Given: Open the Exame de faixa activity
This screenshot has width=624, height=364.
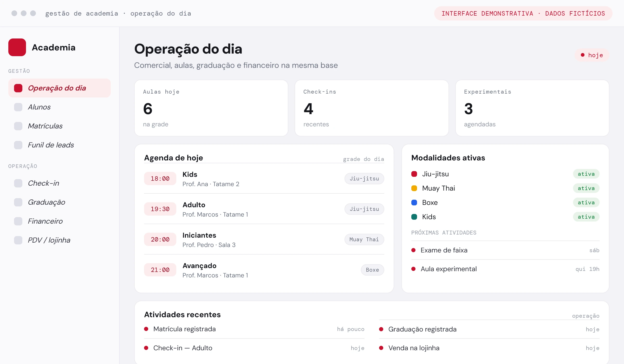Looking at the screenshot, I should click(x=505, y=250).
